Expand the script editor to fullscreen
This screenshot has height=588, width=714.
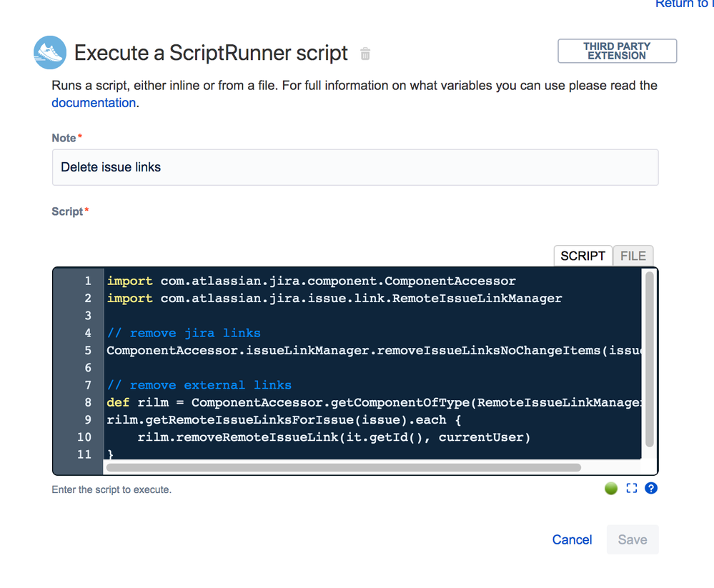tap(632, 488)
